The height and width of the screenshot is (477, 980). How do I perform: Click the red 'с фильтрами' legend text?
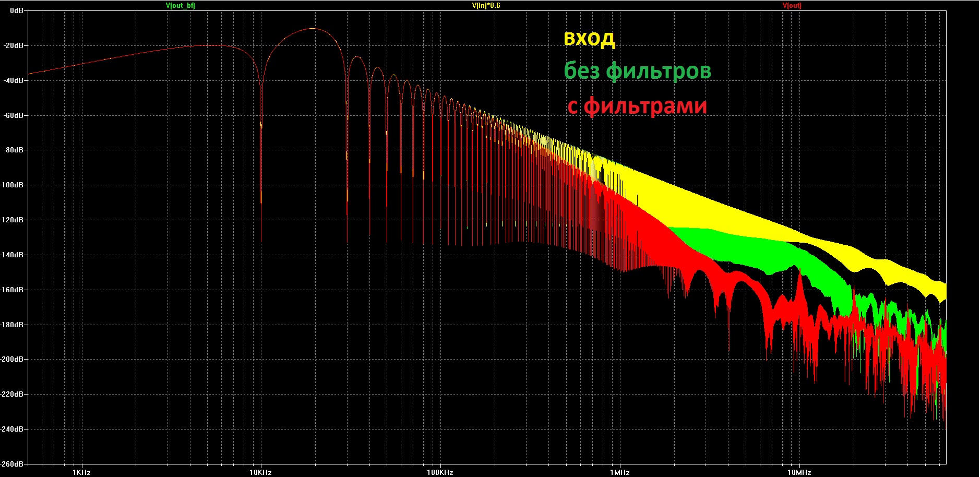(x=637, y=106)
